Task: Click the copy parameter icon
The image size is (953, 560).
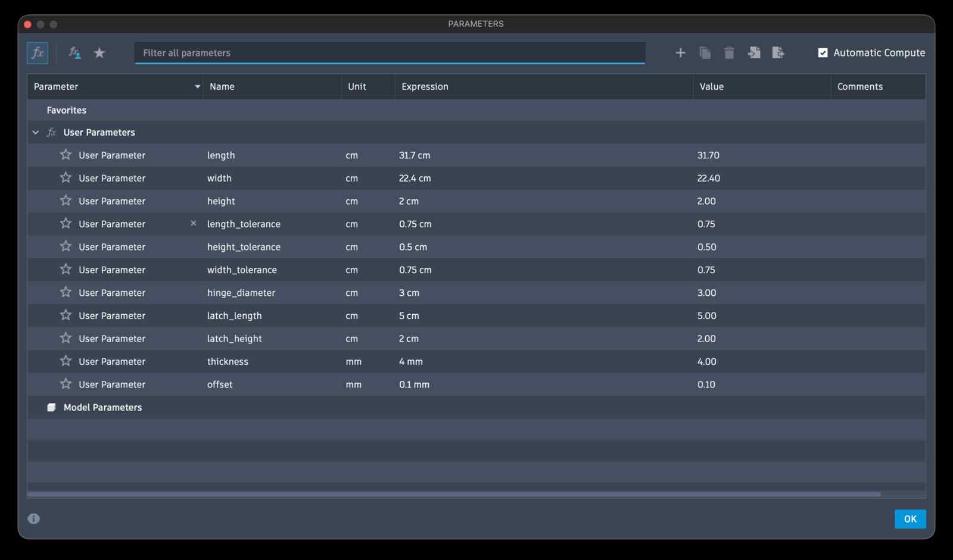Action: coord(705,53)
